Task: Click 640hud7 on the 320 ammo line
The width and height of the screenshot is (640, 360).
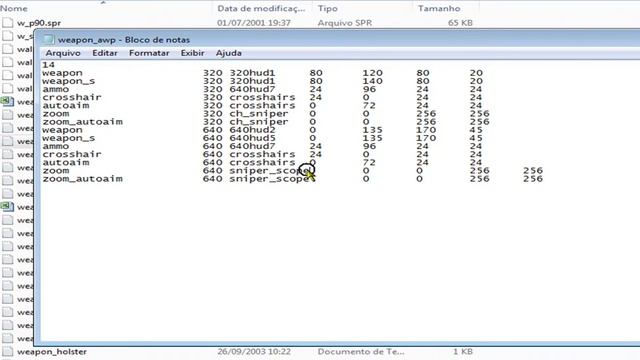Action: click(x=252, y=89)
